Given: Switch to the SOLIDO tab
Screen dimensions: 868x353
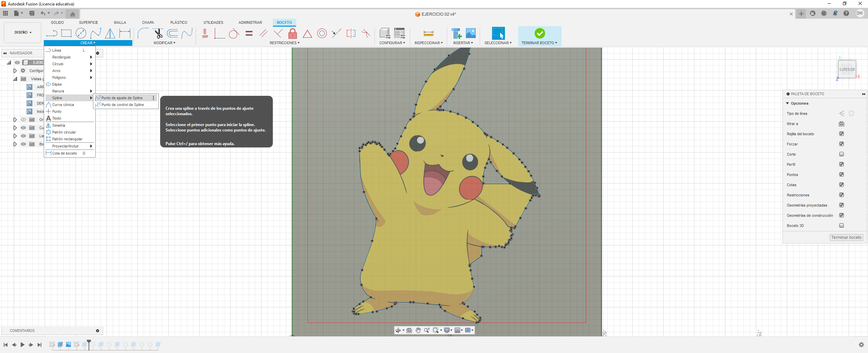Looking at the screenshot, I should click(x=57, y=22).
